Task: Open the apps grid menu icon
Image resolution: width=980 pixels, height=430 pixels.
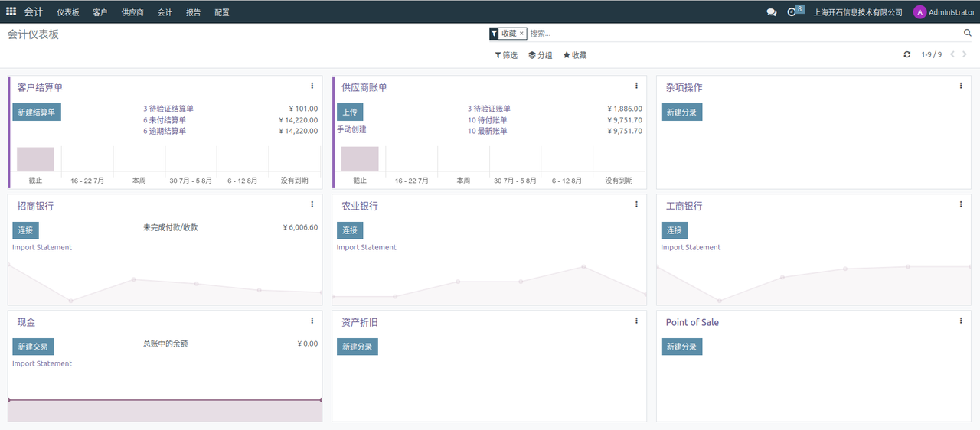Action: (x=11, y=11)
